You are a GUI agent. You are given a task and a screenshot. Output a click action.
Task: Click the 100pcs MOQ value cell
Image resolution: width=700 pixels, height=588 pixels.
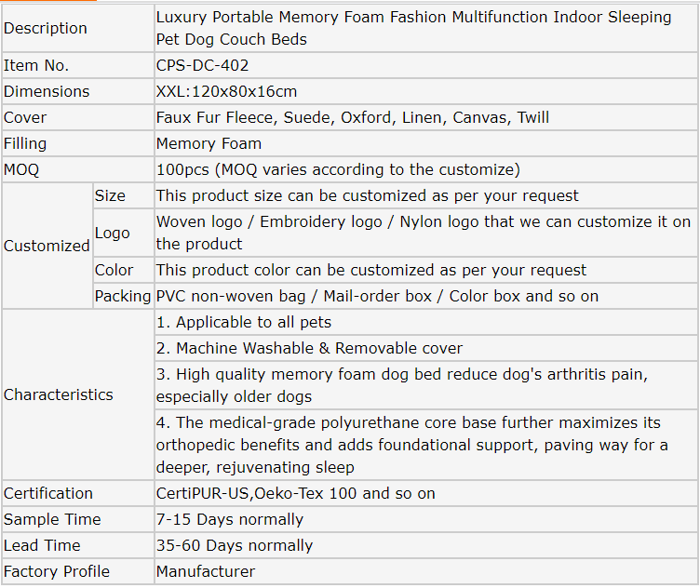337,169
